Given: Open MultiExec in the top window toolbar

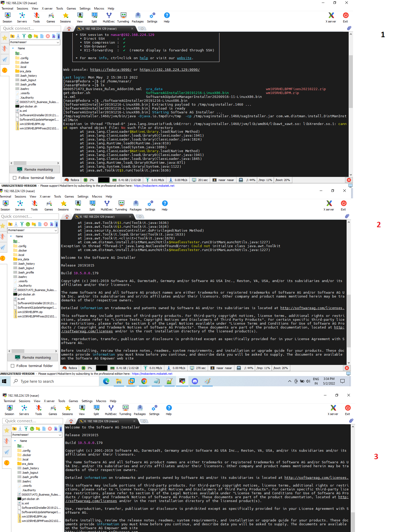Looking at the screenshot, I should [109, 18].
